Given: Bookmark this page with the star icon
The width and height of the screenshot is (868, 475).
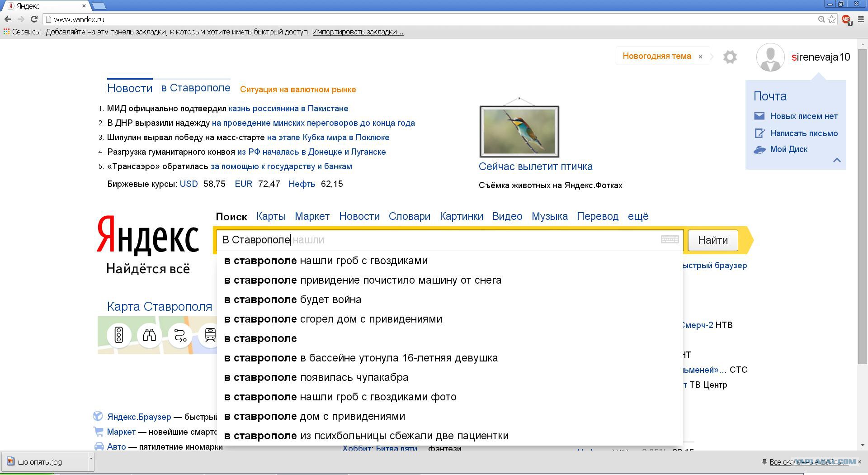Looking at the screenshot, I should tap(831, 19).
